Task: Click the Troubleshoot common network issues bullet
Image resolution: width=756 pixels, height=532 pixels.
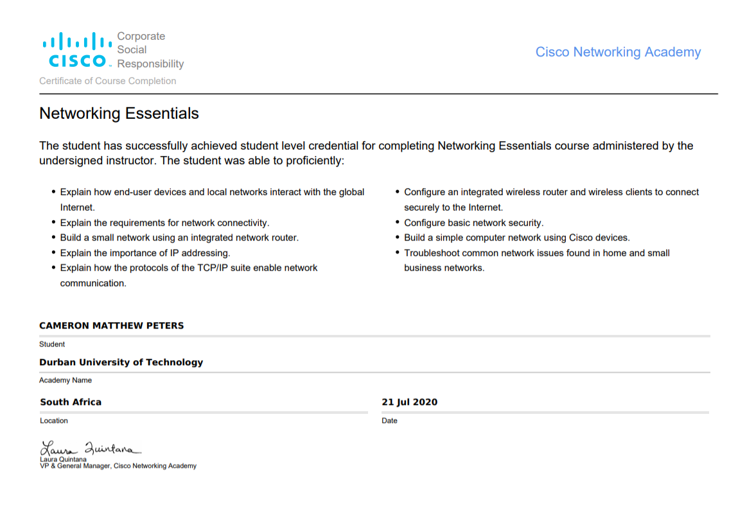Action: coord(536,253)
